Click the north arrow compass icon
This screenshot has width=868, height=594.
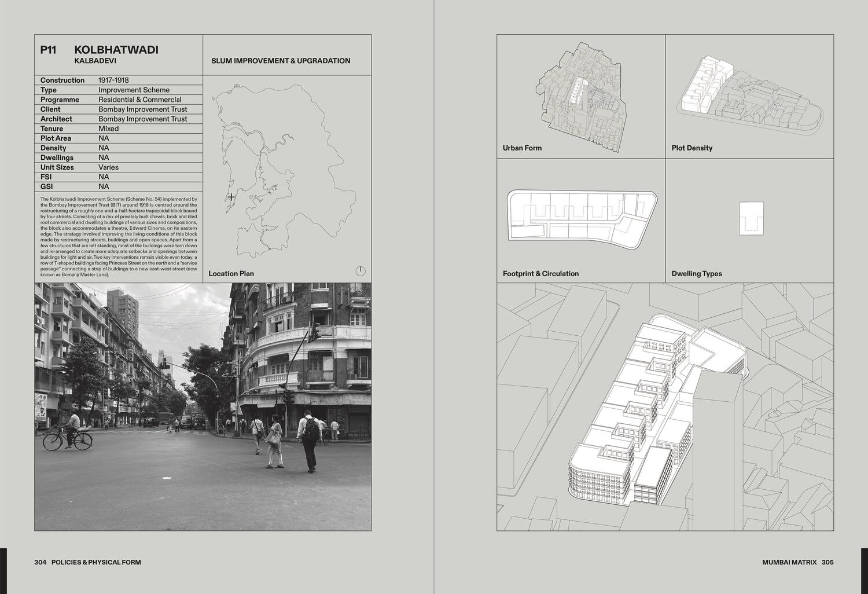click(x=361, y=271)
